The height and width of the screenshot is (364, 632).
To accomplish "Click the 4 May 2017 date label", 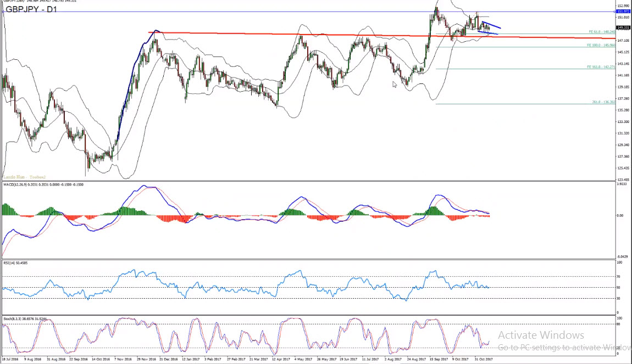I will point(303,359).
